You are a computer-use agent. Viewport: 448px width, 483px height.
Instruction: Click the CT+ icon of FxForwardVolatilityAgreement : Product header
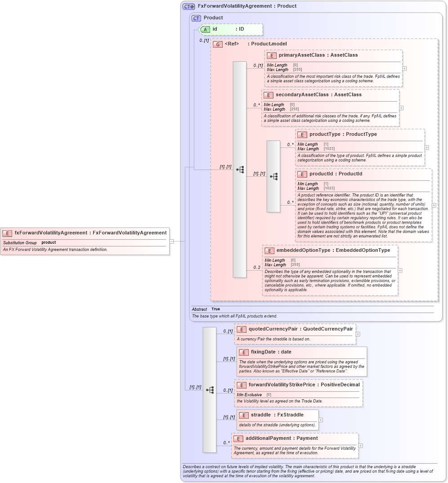point(189,6)
